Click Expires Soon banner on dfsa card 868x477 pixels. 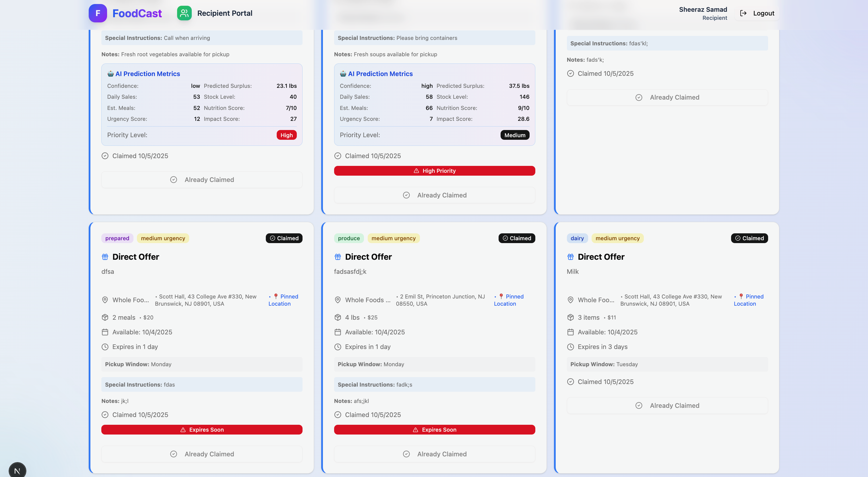tap(202, 430)
